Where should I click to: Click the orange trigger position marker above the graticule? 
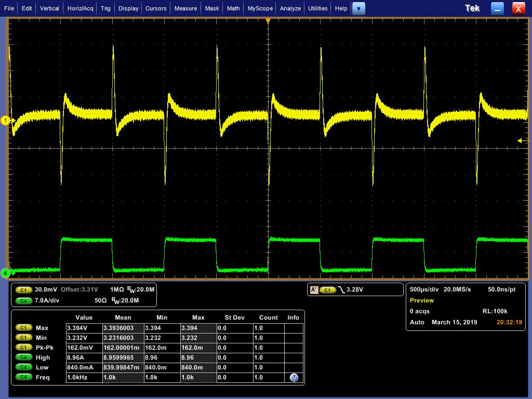click(x=268, y=21)
